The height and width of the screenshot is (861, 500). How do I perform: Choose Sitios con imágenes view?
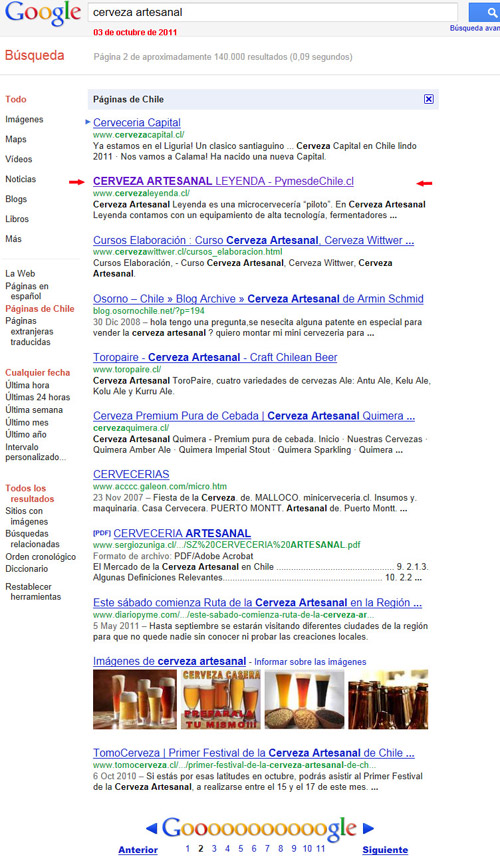click(26, 516)
